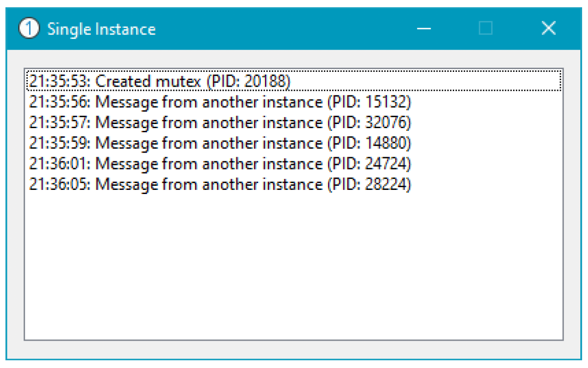Select the message from PID 32076
This screenshot has height=368, width=588.
[294, 123]
